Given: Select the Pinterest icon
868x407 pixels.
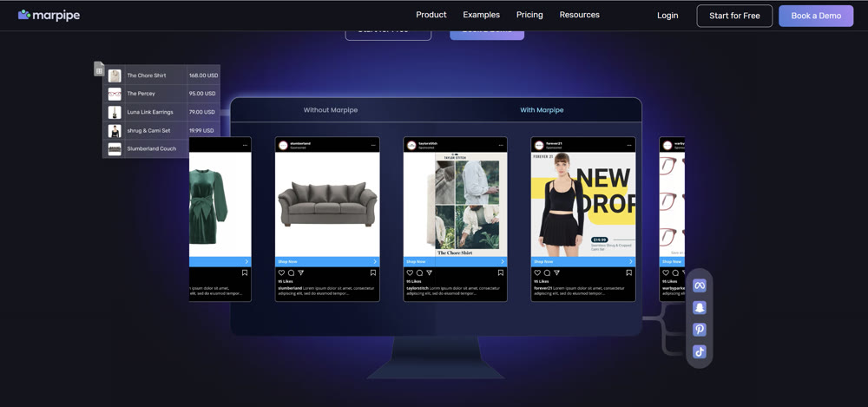Looking at the screenshot, I should click(700, 330).
